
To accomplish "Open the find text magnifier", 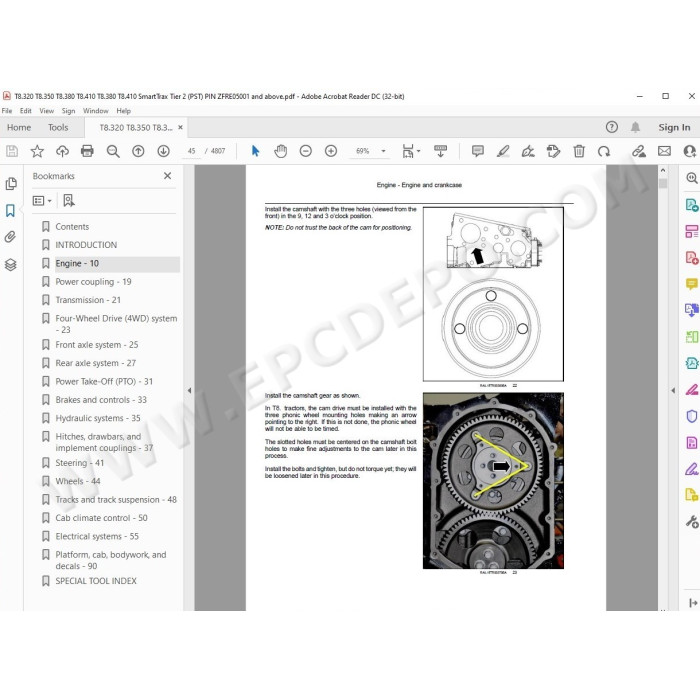I will click(x=113, y=151).
